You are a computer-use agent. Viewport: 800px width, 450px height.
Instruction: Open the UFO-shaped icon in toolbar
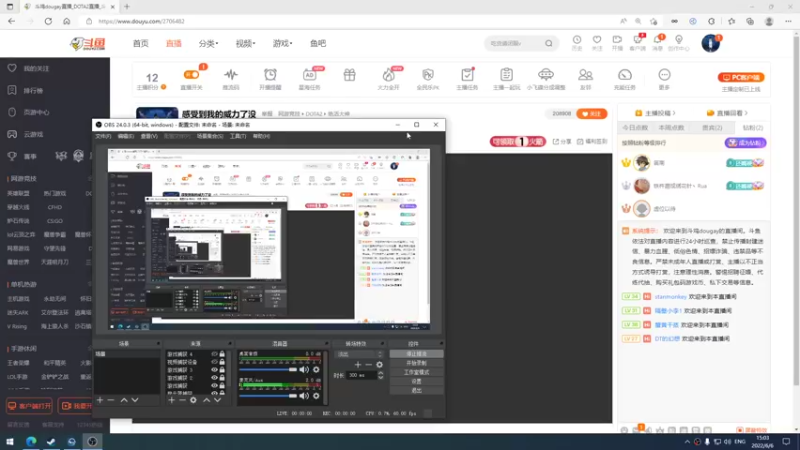point(545,74)
